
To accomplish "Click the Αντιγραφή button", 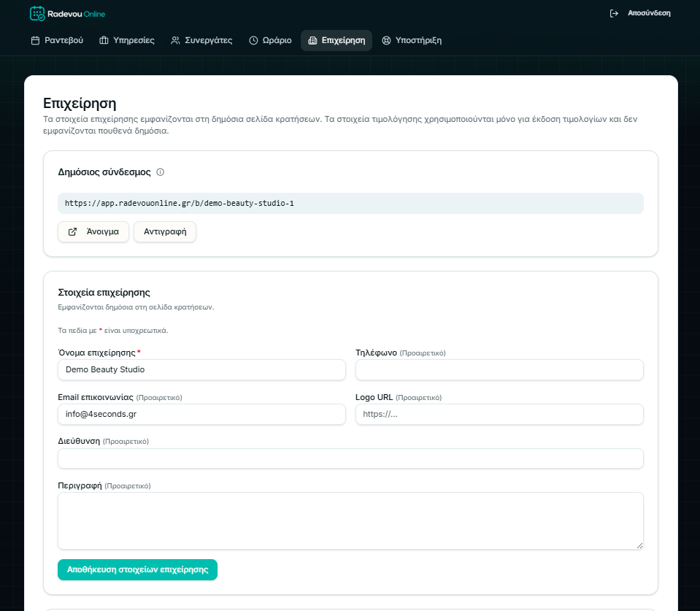I will coord(165,231).
